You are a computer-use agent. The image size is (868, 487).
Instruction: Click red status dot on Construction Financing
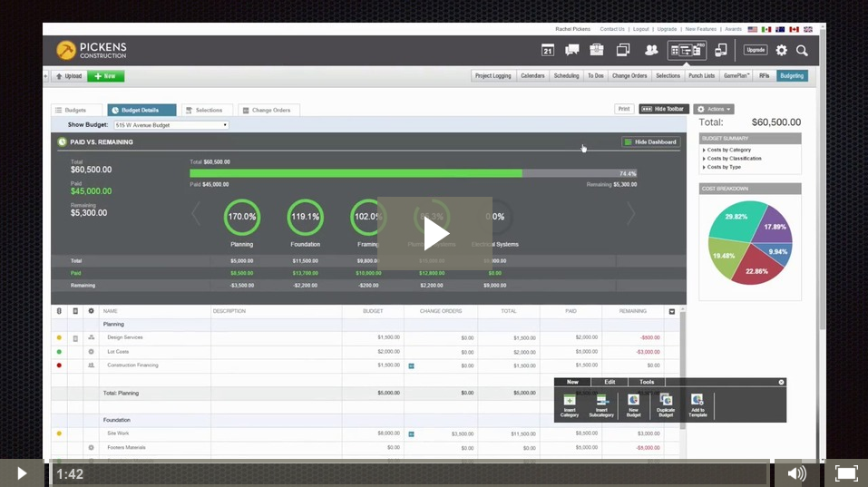[x=59, y=365]
